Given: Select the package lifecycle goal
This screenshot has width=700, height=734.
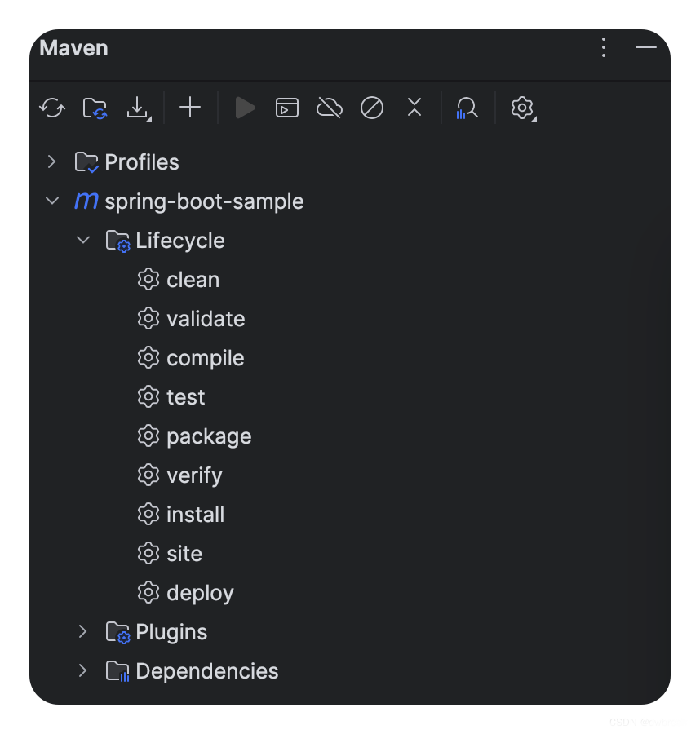Looking at the screenshot, I should coord(209,436).
